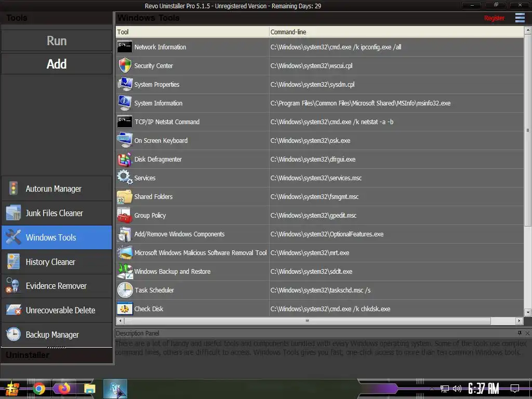The height and width of the screenshot is (399, 532).
Task: Click the horizontal scrollbar left arrow
Action: (120, 320)
